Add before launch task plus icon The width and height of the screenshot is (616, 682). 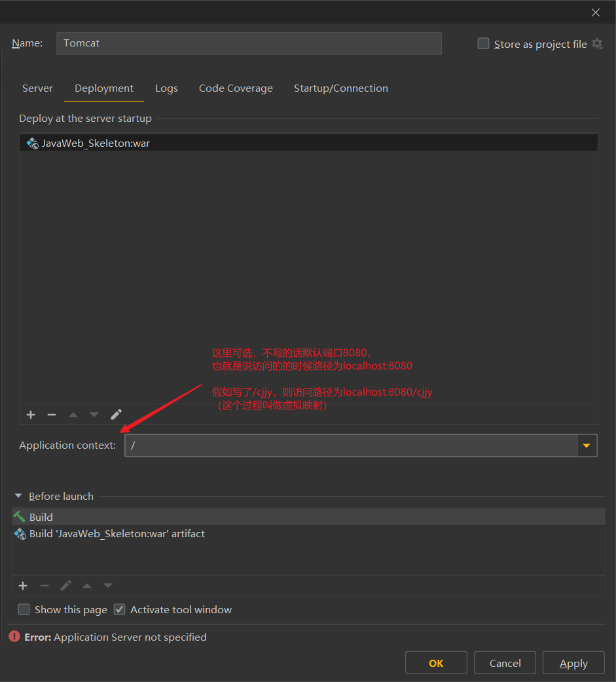pyautogui.click(x=23, y=586)
